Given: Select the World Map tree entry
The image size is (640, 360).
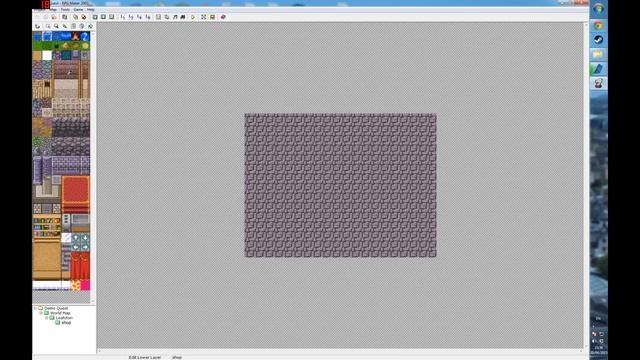Looking at the screenshot, I should click(60, 313).
